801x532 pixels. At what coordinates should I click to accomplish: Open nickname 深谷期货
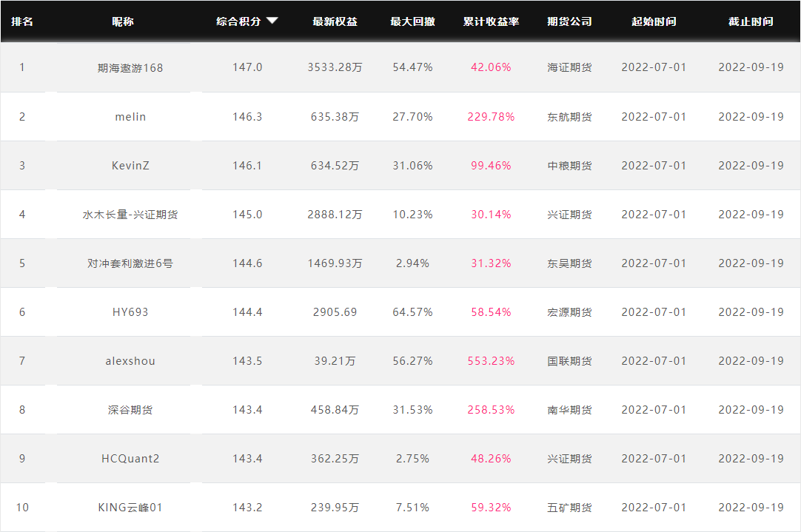(130, 410)
